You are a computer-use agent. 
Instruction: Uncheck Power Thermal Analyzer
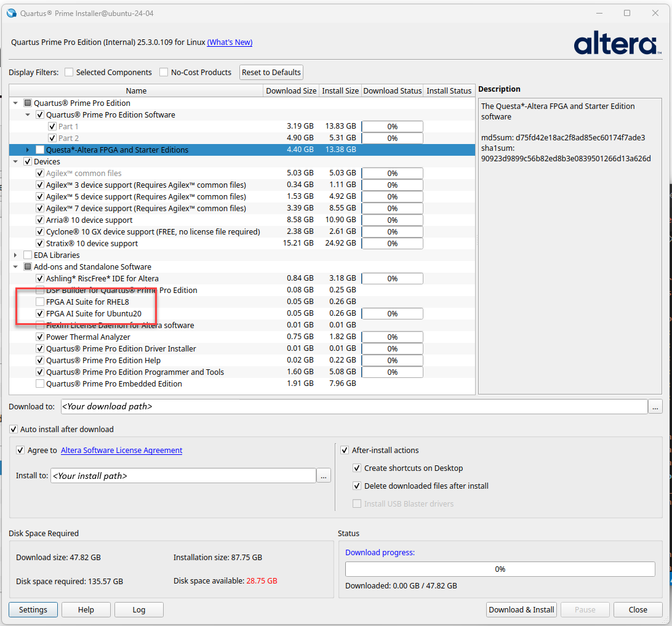[x=40, y=337]
